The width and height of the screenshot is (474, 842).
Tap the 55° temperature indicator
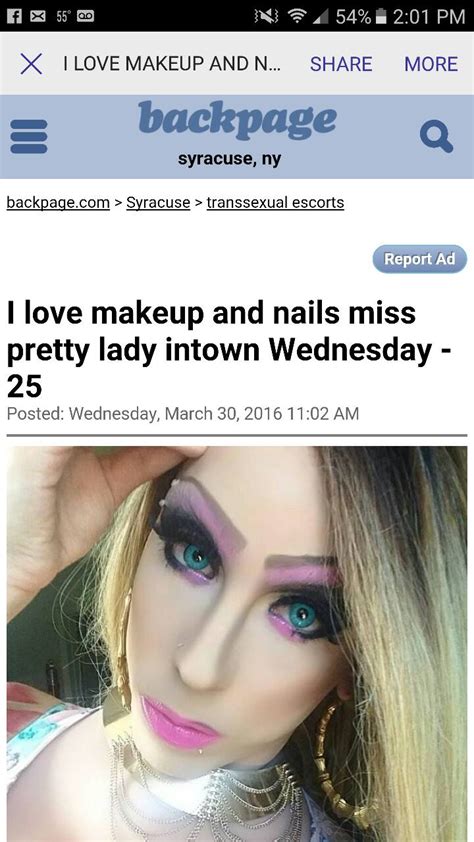click(61, 16)
